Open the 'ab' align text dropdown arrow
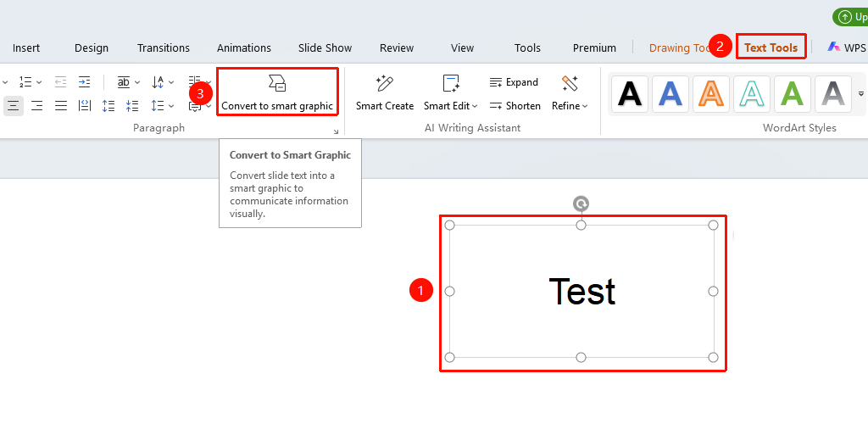The height and width of the screenshot is (435, 868). tap(137, 82)
